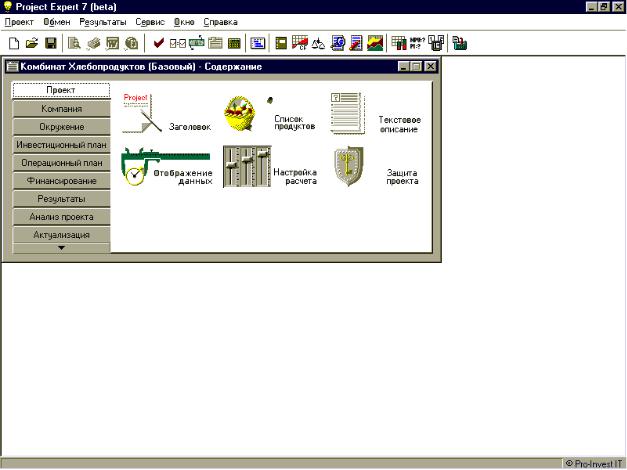Viewport: 627px width, 470px height.
Task: Switch to the Инвестиционный план tab
Action: coord(61,144)
